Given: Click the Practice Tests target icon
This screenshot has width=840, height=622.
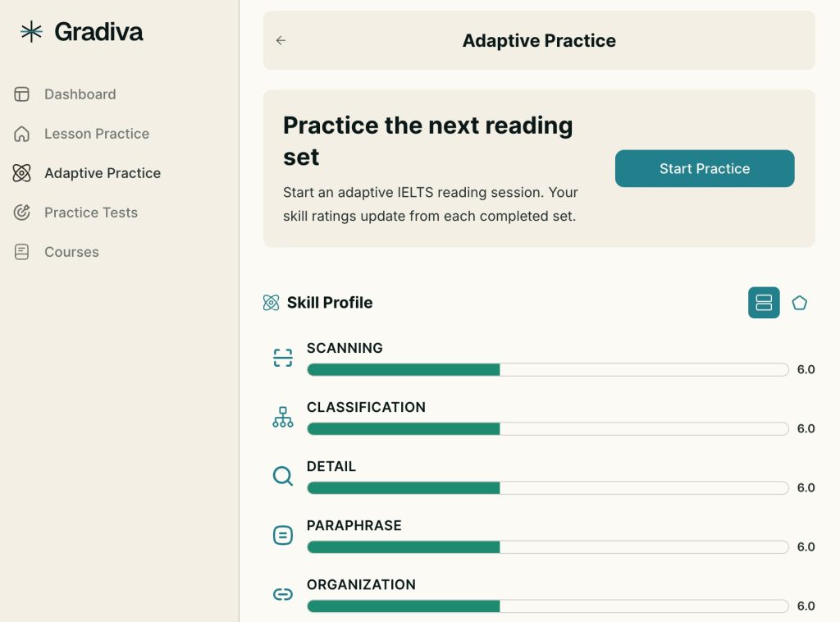Looking at the screenshot, I should pos(22,213).
